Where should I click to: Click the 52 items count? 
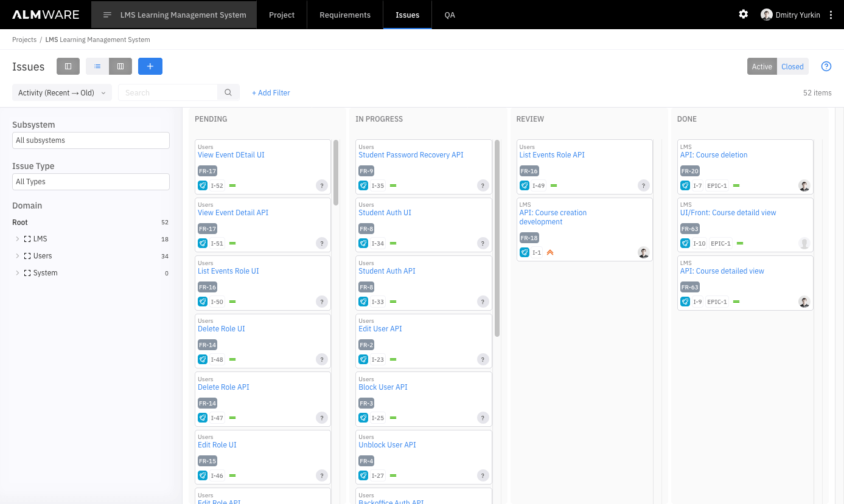pyautogui.click(x=817, y=93)
